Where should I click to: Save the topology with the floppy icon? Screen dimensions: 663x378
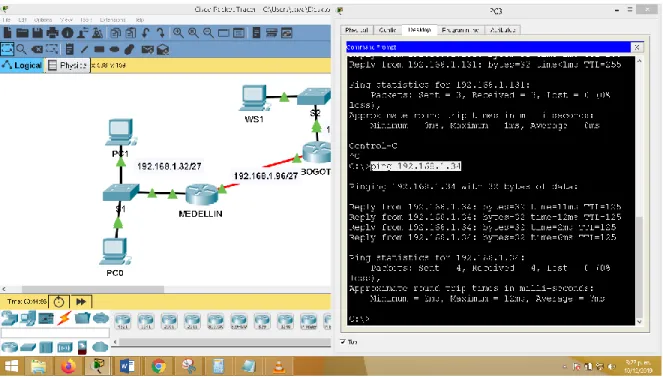click(x=38, y=33)
